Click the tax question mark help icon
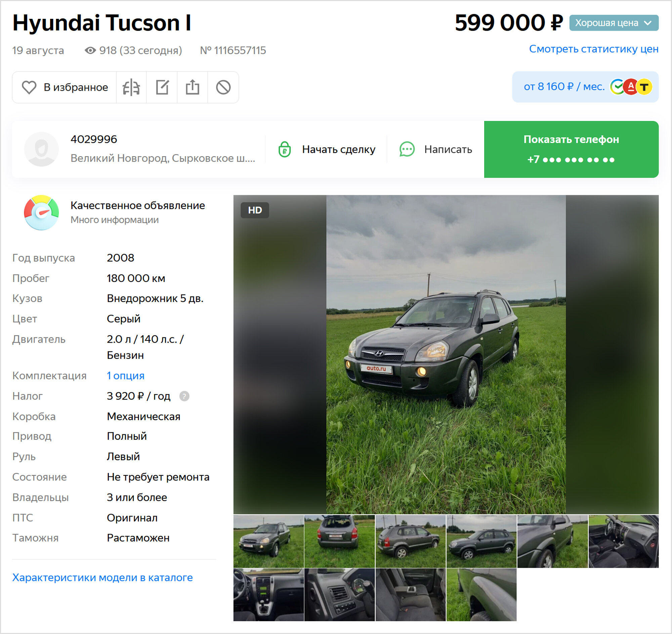672x634 pixels. tap(184, 396)
